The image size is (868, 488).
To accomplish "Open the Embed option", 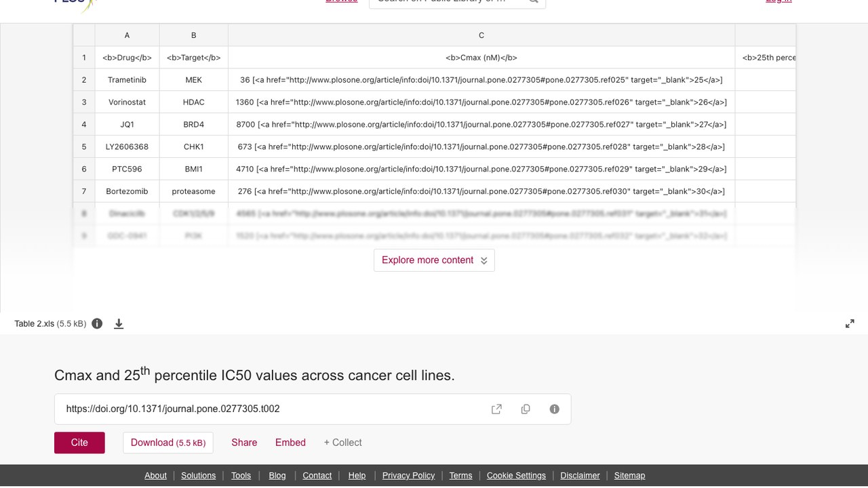I will [x=290, y=443].
